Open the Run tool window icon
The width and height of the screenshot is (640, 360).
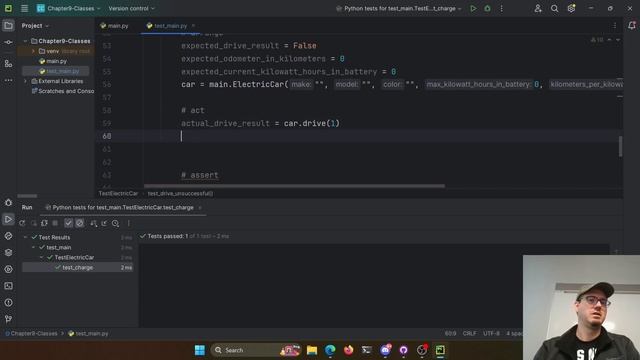pyautogui.click(x=8, y=219)
